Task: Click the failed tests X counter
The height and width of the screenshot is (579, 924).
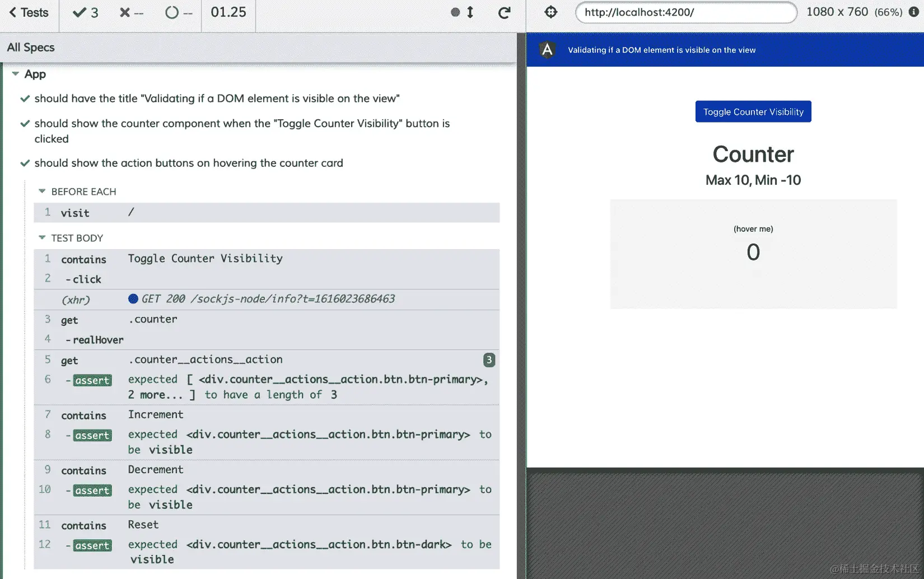Action: pos(132,13)
